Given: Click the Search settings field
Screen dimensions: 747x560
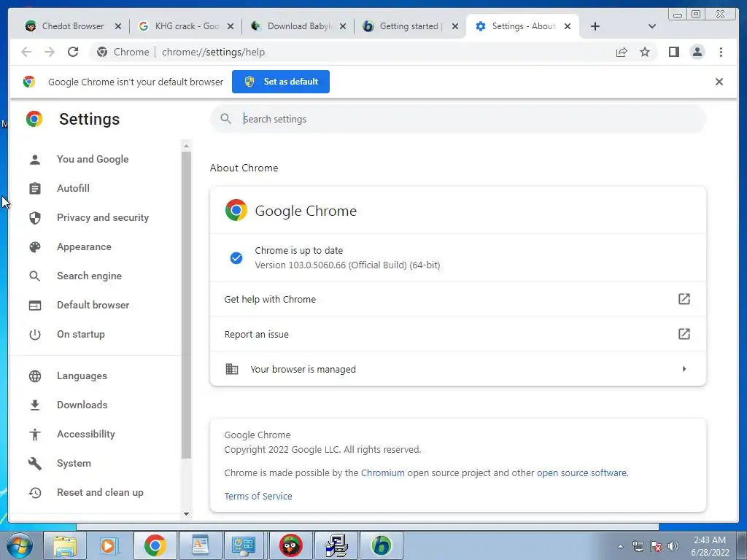Looking at the screenshot, I should 458,119.
